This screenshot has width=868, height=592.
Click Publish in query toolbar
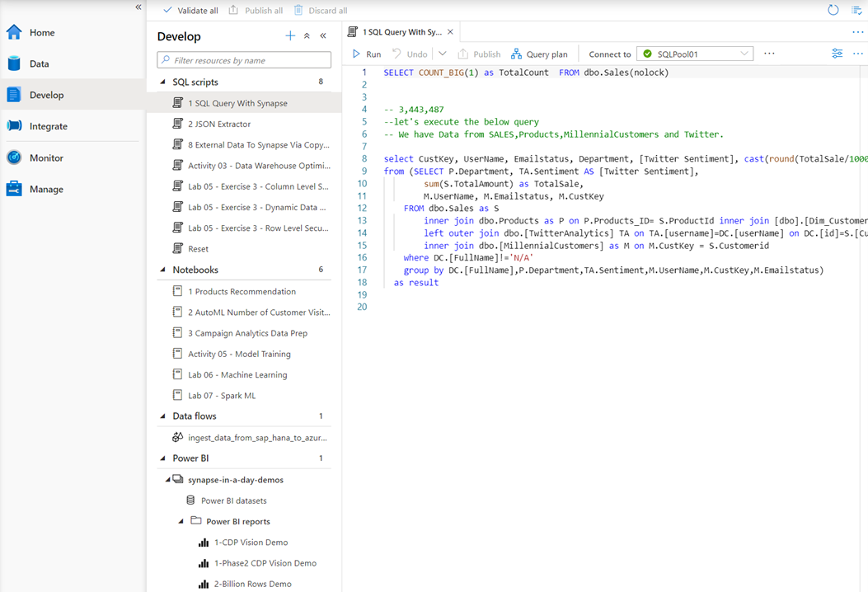480,54
